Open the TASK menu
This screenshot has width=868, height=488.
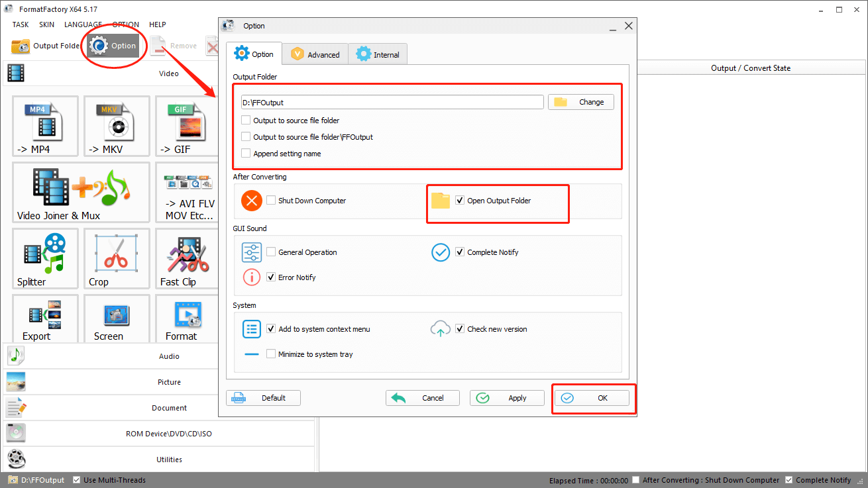pos(21,24)
